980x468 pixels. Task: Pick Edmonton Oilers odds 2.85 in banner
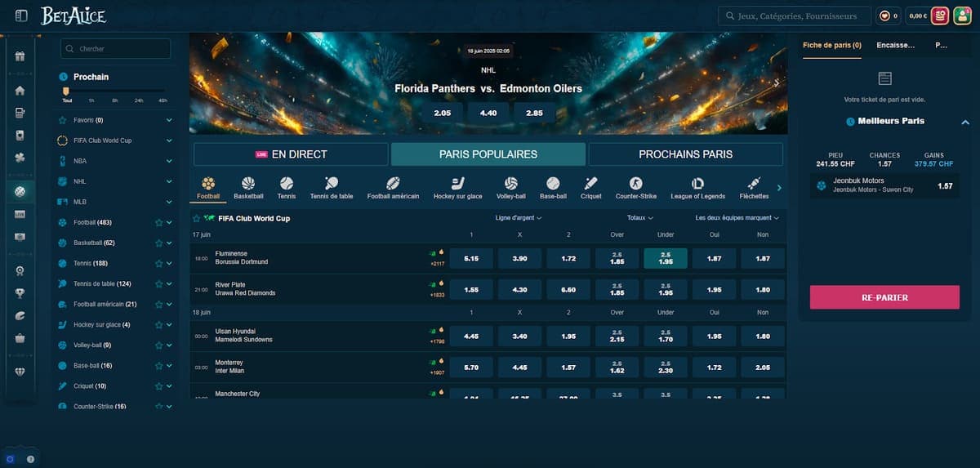[x=534, y=113]
